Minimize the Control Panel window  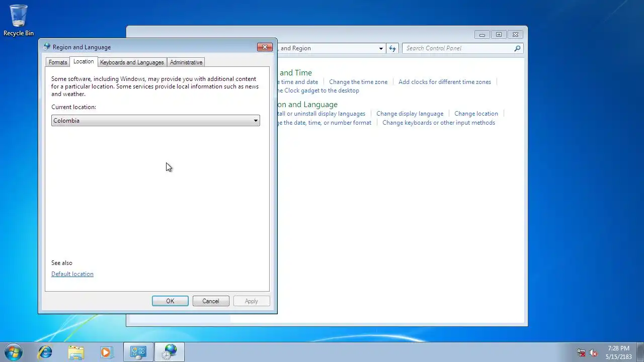pyautogui.click(x=482, y=35)
